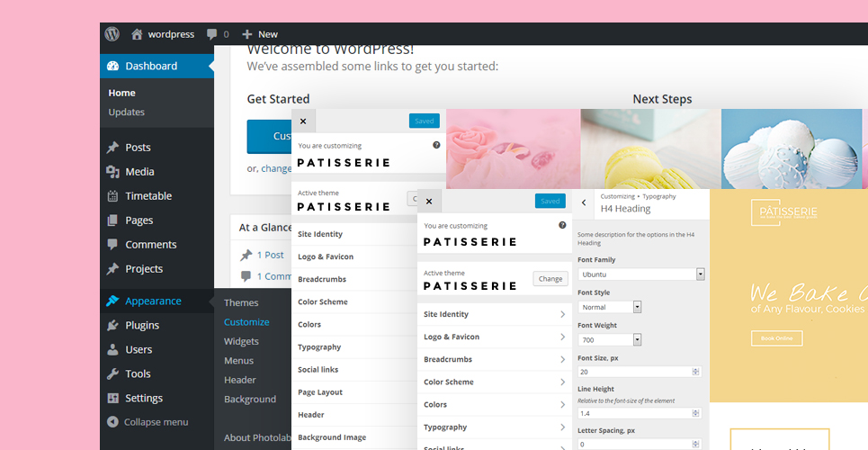Expand Breadcrumbs in front customizer
The width and height of the screenshot is (868, 450).
coord(495,359)
